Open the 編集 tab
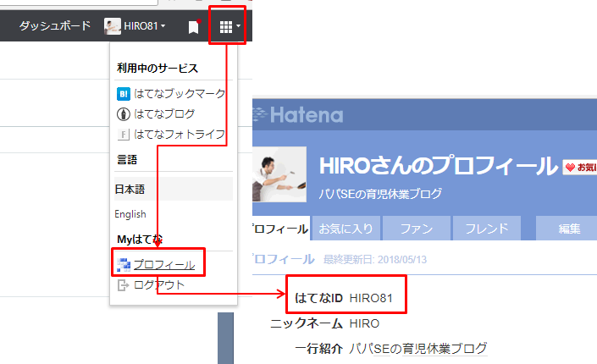 [567, 229]
